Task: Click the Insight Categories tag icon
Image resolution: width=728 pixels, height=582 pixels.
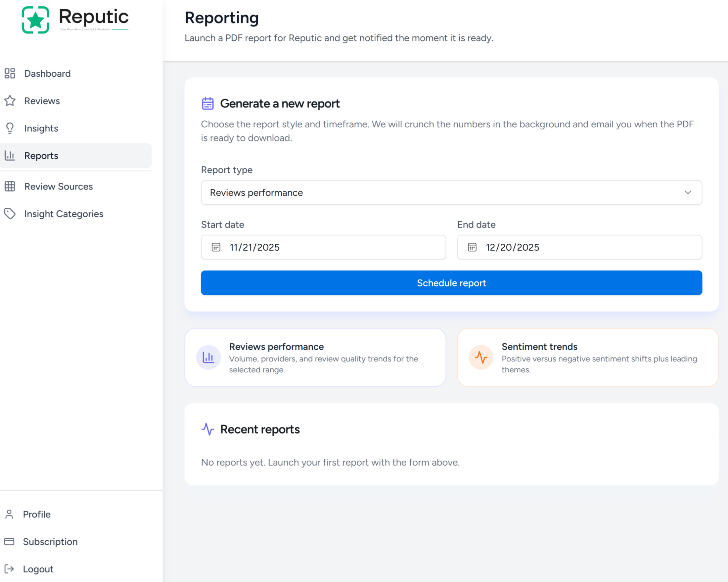Action: pos(10,214)
